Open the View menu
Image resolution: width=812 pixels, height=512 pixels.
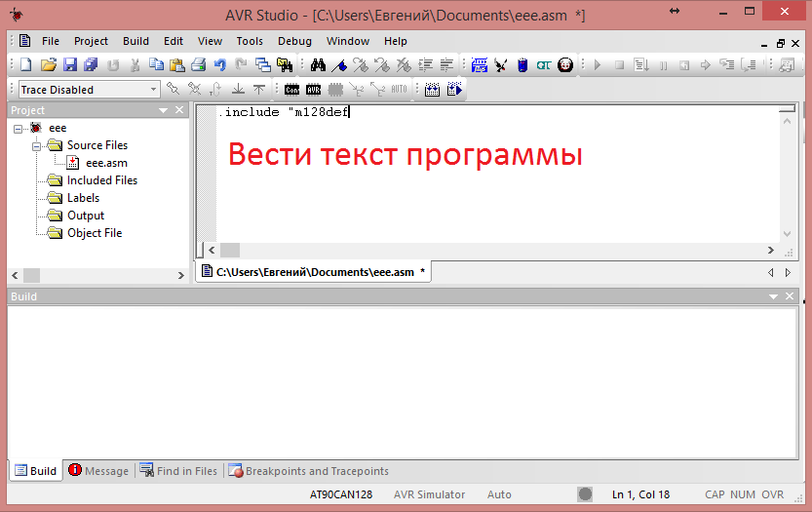tap(210, 41)
